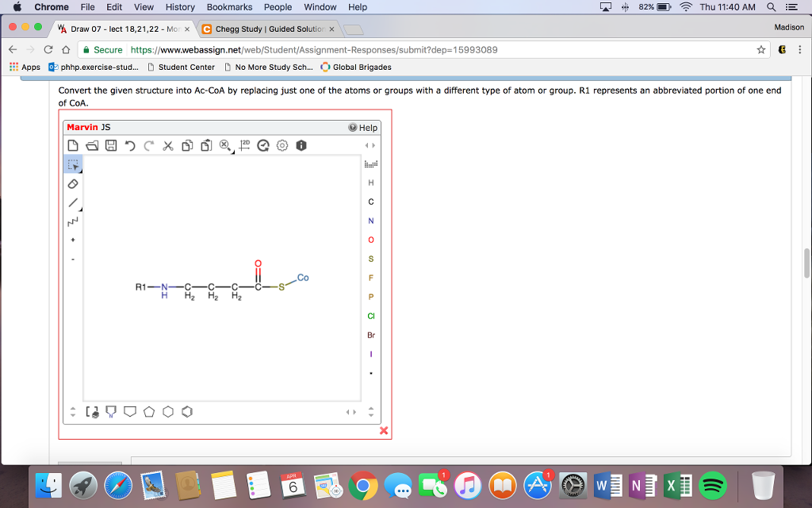
Task: Select the Rectangle Selection tool
Action: (x=74, y=164)
